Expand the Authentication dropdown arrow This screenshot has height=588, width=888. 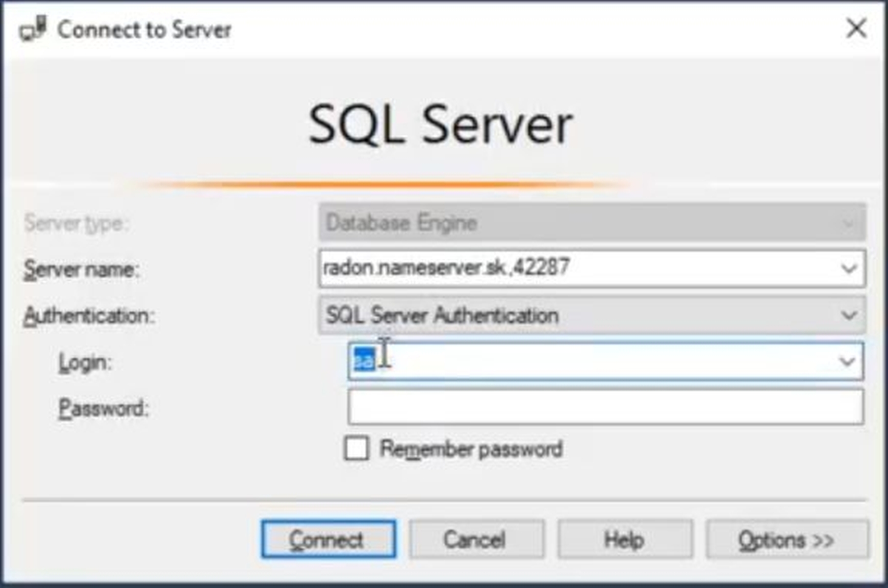[x=849, y=315]
